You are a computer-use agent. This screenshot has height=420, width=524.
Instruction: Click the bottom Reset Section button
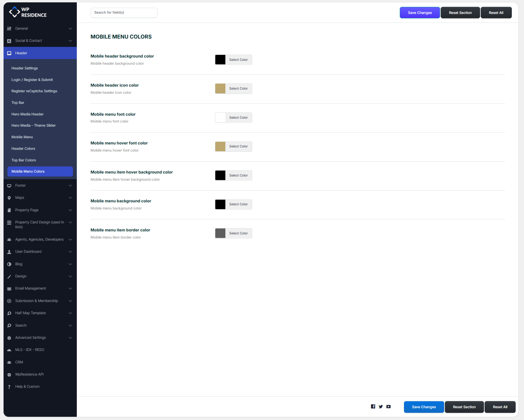(x=464, y=407)
